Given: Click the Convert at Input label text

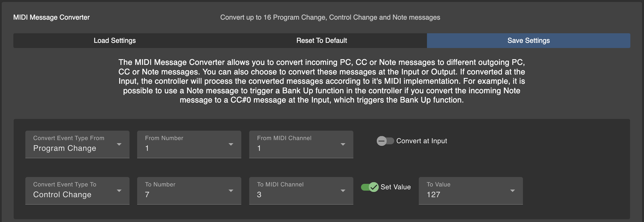Looking at the screenshot, I should coord(422,141).
